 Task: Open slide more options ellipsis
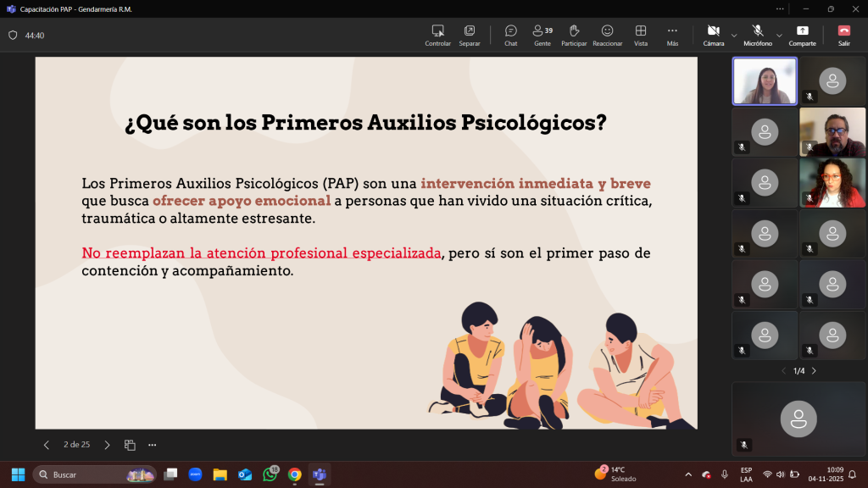[153, 445]
